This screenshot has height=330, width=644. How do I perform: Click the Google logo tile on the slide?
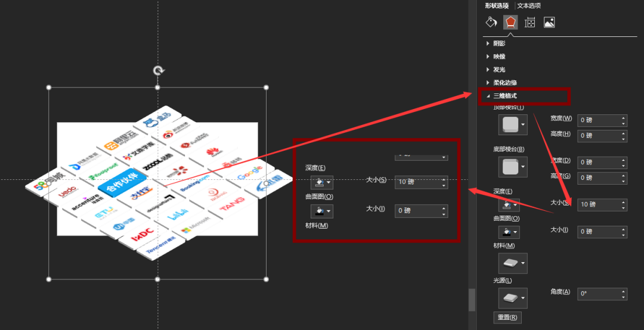250,173
